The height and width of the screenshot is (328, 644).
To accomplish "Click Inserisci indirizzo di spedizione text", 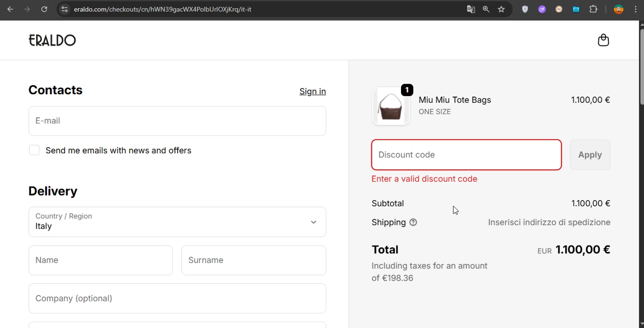I will point(549,222).
